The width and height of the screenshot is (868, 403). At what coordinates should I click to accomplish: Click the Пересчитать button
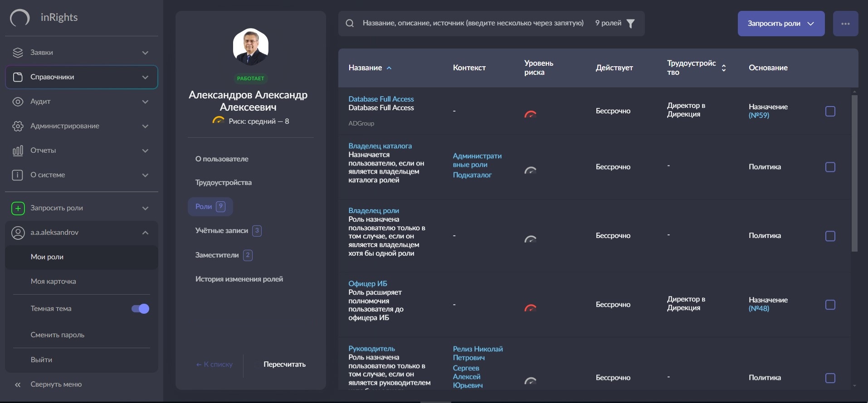(x=284, y=364)
